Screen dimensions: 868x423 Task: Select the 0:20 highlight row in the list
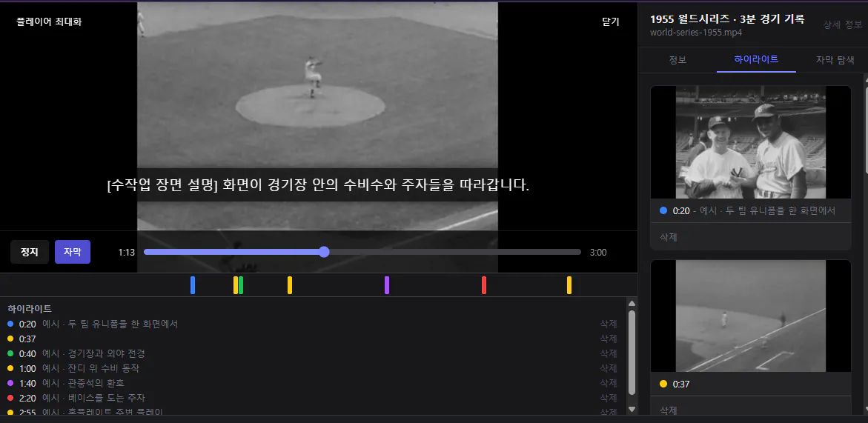click(x=312, y=324)
